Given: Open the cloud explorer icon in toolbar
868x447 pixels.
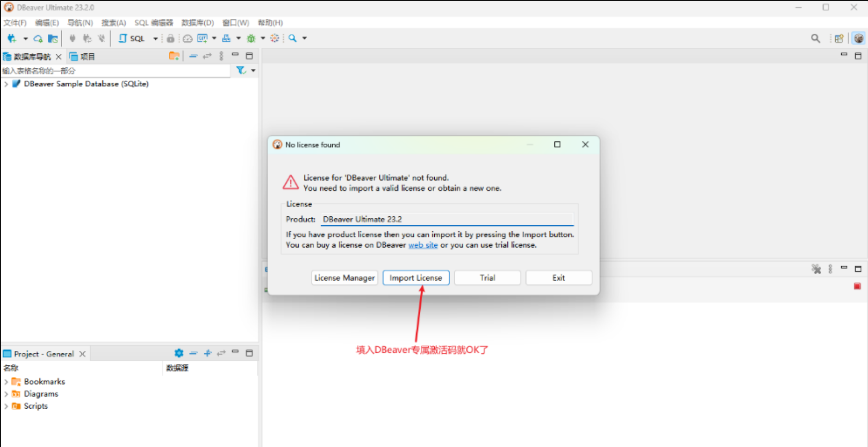Looking at the screenshot, I should (38, 38).
